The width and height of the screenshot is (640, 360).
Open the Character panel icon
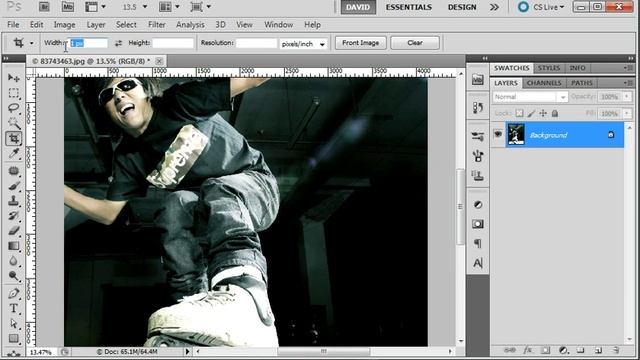point(478,263)
